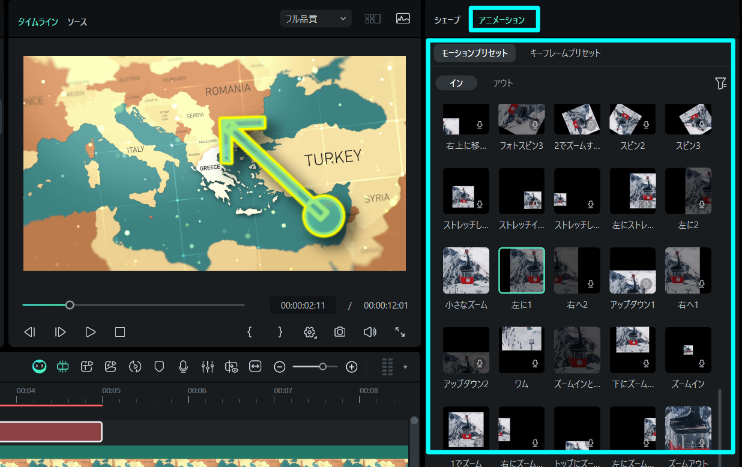
Task: Click the volume speaker icon
Action: coord(370,331)
